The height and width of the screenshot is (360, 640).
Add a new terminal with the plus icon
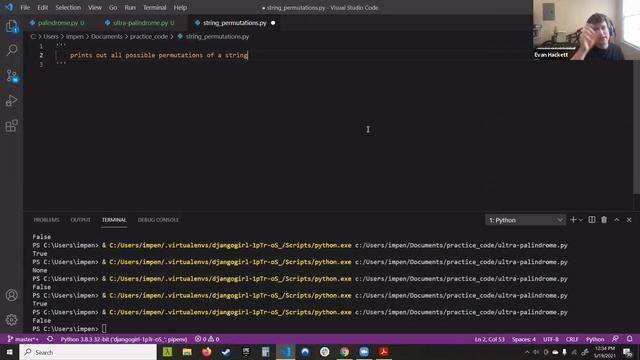click(x=573, y=220)
